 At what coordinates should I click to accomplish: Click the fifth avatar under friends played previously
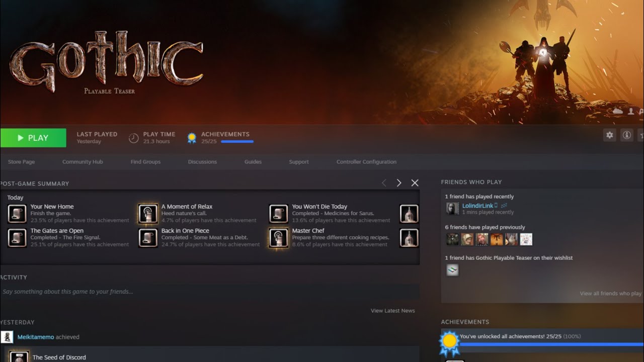[511, 239]
